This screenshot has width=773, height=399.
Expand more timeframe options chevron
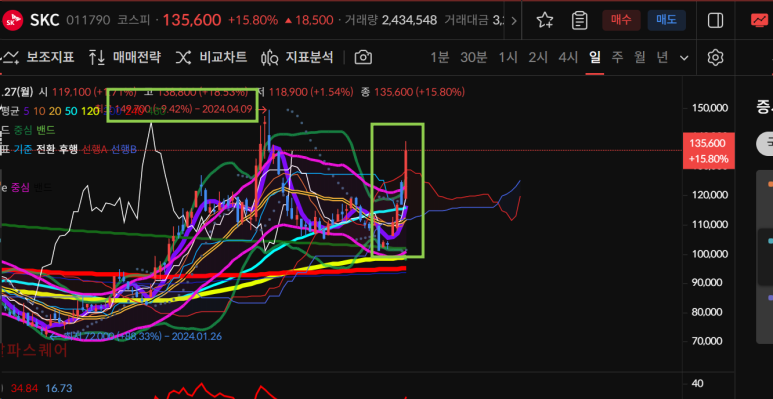click(684, 58)
